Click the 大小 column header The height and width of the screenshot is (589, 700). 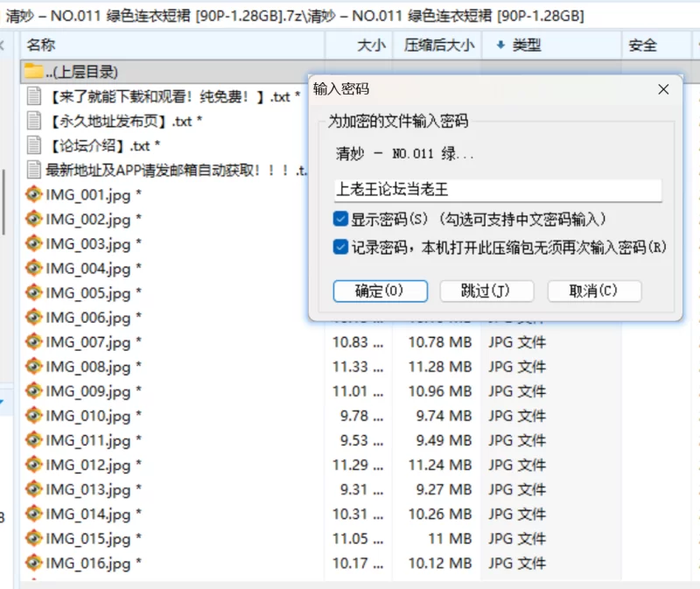(x=370, y=45)
